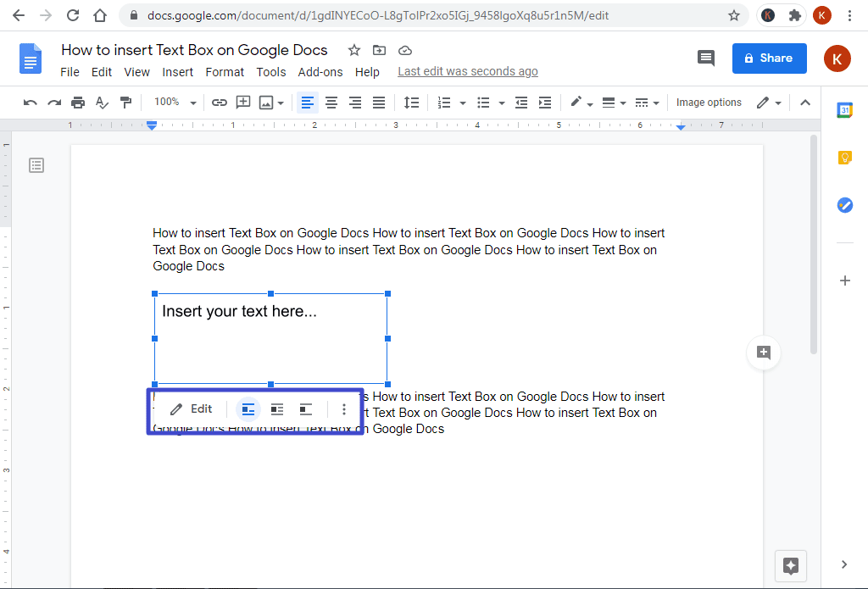Image resolution: width=868 pixels, height=589 pixels.
Task: Toggle the justified alignment option
Action: tap(379, 102)
